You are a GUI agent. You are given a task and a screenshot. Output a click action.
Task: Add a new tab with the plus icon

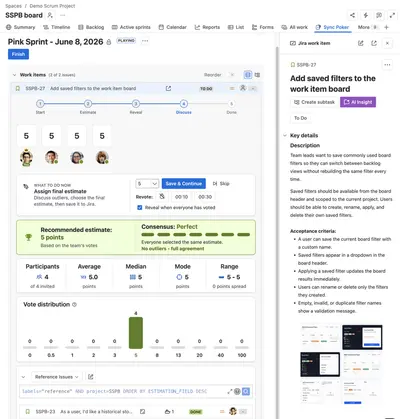coord(386,27)
